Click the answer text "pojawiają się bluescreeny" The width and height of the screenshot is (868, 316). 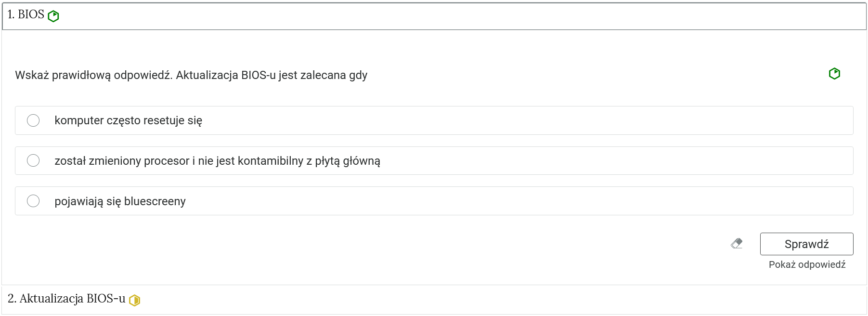[x=120, y=201]
